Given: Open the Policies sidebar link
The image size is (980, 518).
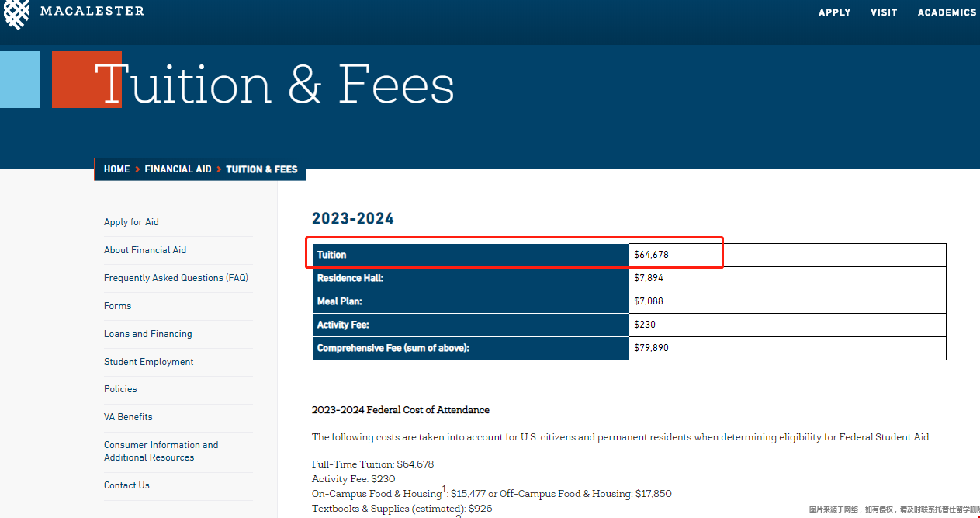Looking at the screenshot, I should pyautogui.click(x=120, y=389).
